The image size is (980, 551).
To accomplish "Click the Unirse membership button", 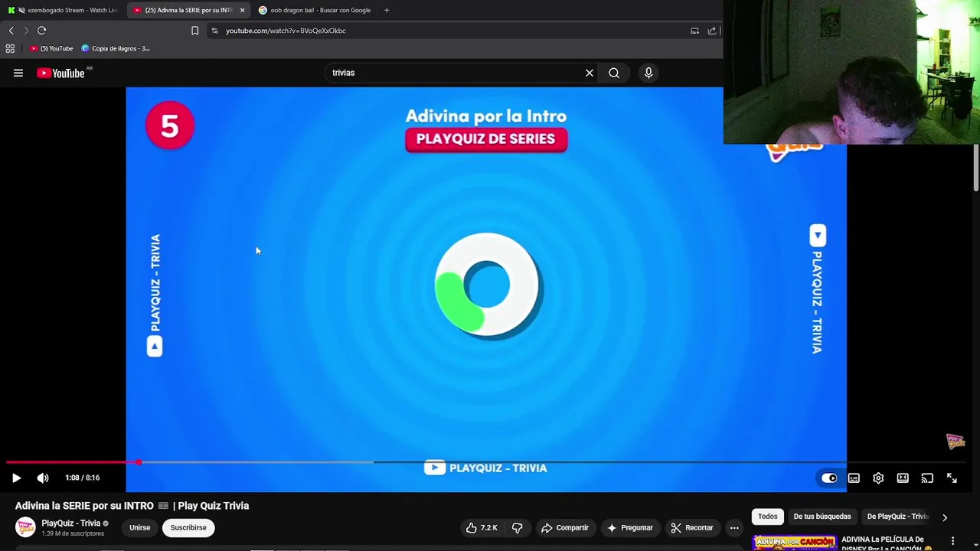I will click(139, 527).
